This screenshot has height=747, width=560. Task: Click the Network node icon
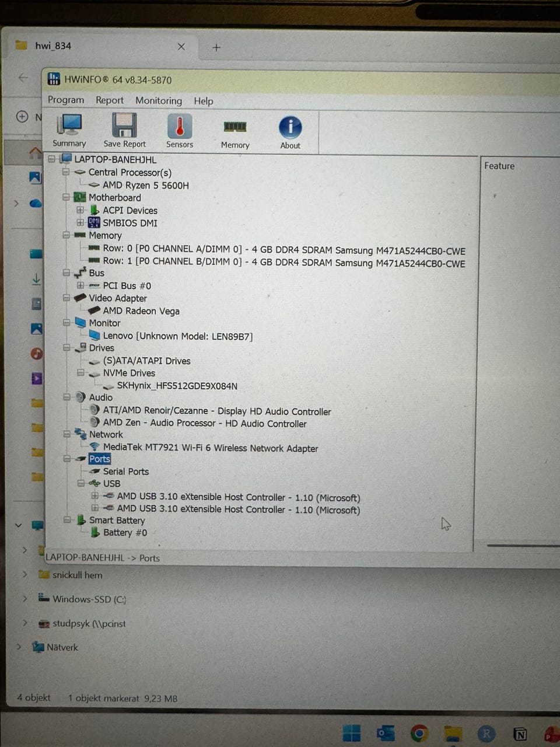[80, 434]
